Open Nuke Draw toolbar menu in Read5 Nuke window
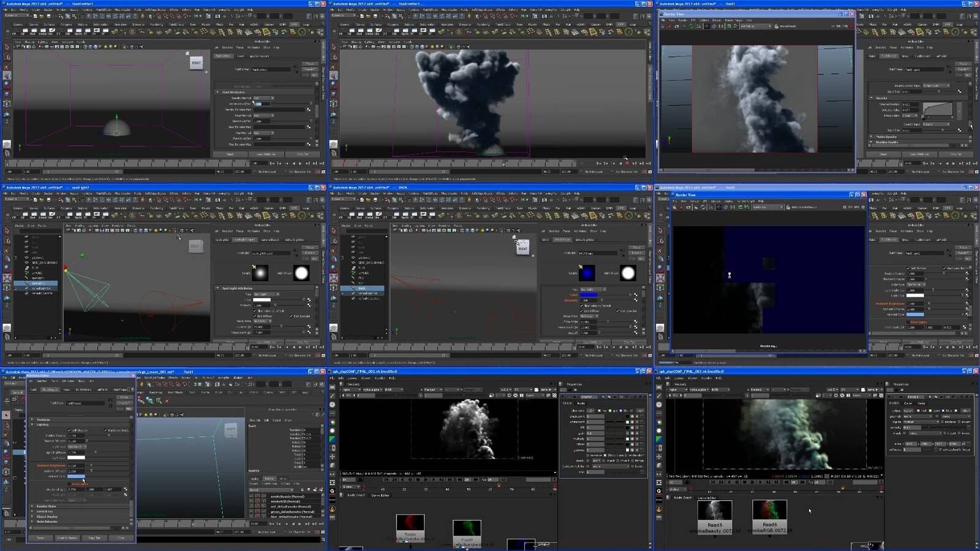Screen dimensions: 980x551 (x=659, y=396)
